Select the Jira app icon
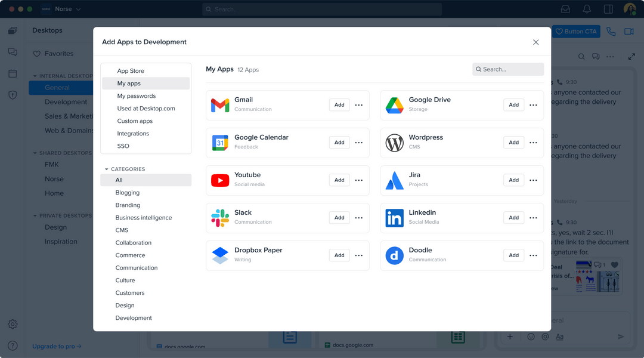The height and width of the screenshot is (358, 644). (394, 180)
